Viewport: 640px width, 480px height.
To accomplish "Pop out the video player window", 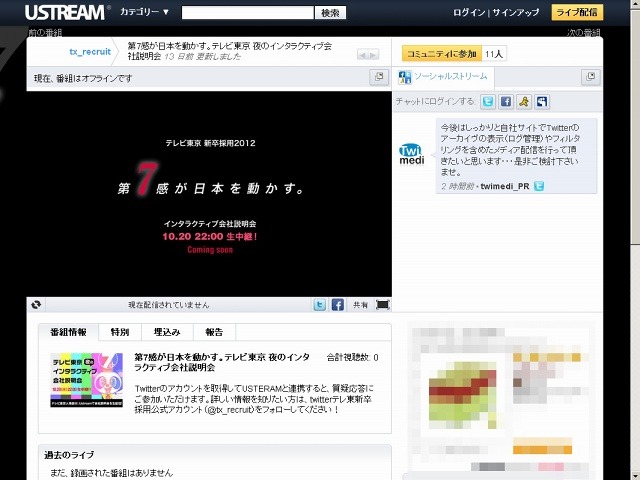I will coord(379,77).
